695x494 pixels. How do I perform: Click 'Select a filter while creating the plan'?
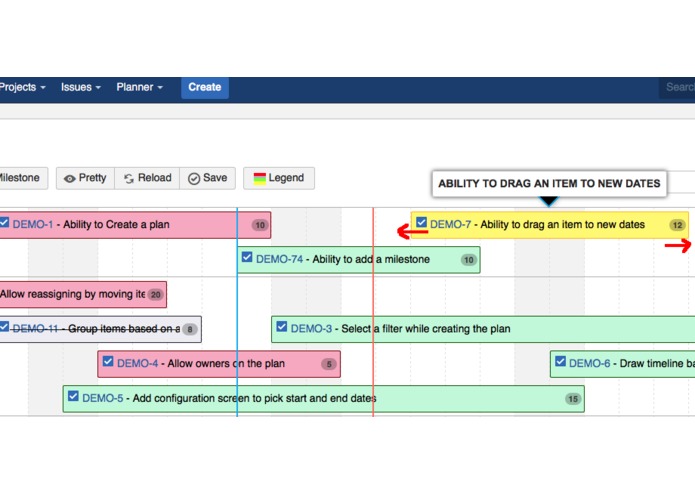click(x=426, y=329)
